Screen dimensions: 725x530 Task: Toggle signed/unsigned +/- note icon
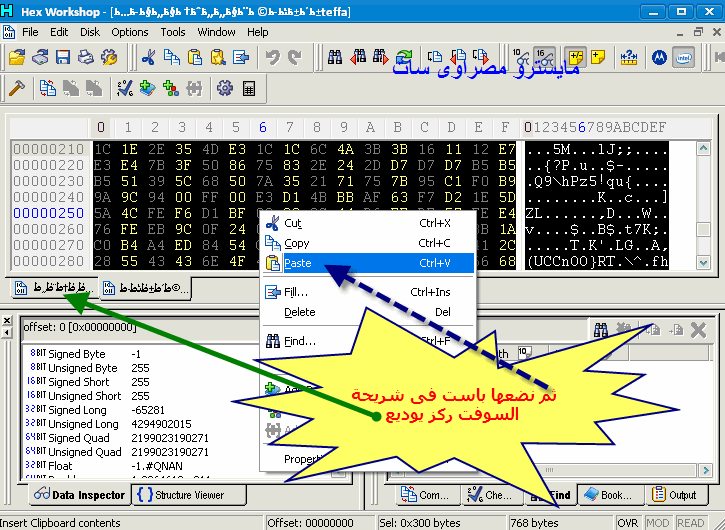tap(576, 57)
